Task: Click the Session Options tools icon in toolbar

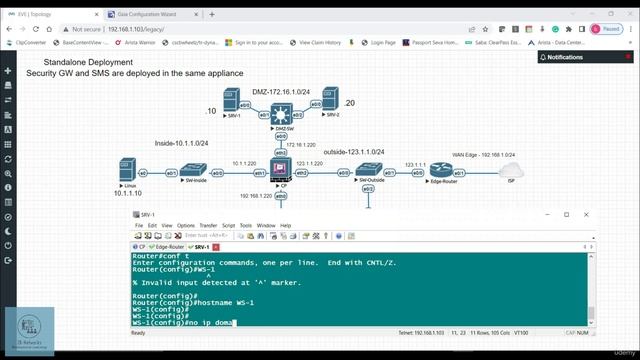Action: click(316, 236)
